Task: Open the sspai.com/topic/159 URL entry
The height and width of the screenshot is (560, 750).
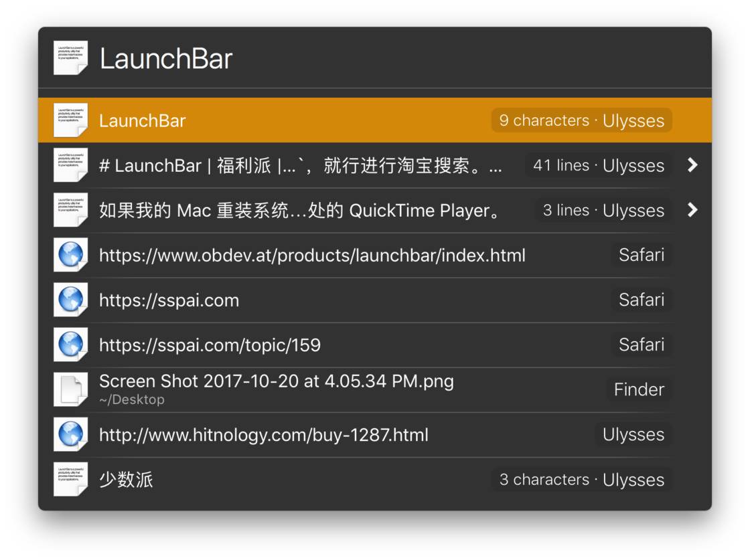Action: [374, 345]
